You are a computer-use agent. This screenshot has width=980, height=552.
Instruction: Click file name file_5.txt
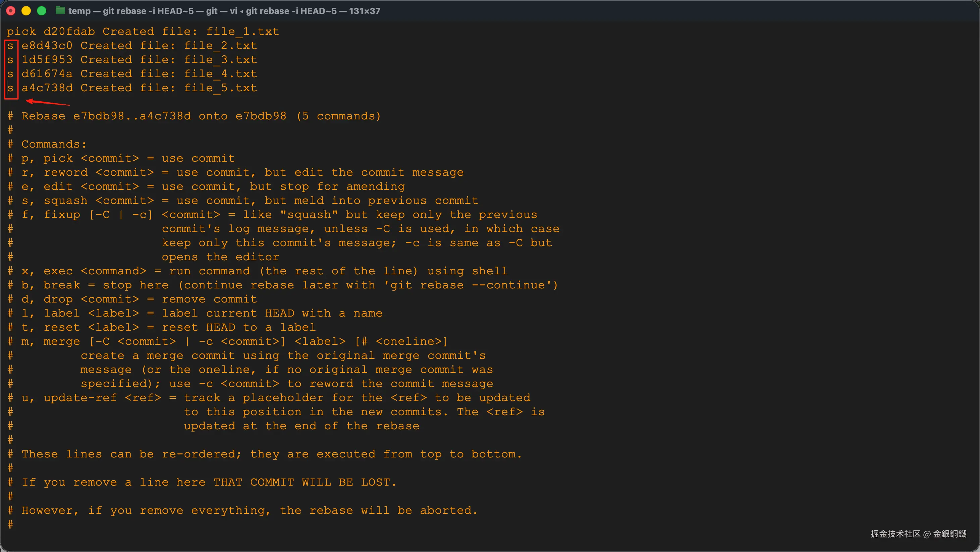pyautogui.click(x=221, y=88)
